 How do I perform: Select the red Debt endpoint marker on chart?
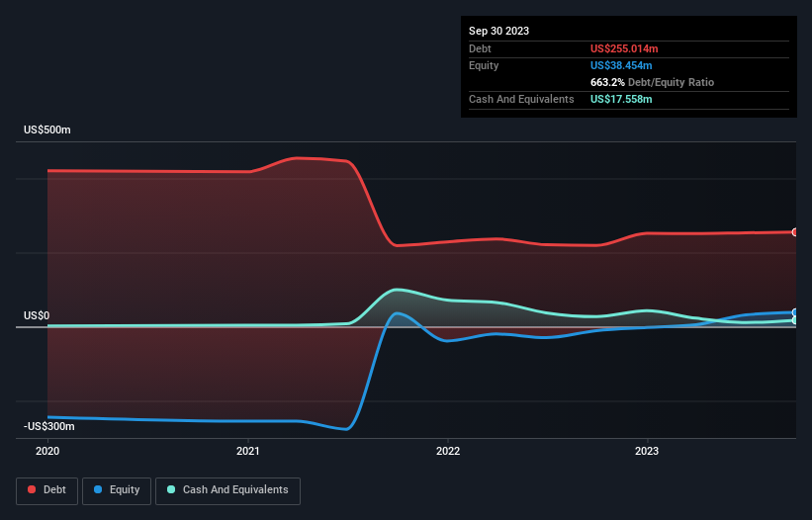coord(795,232)
